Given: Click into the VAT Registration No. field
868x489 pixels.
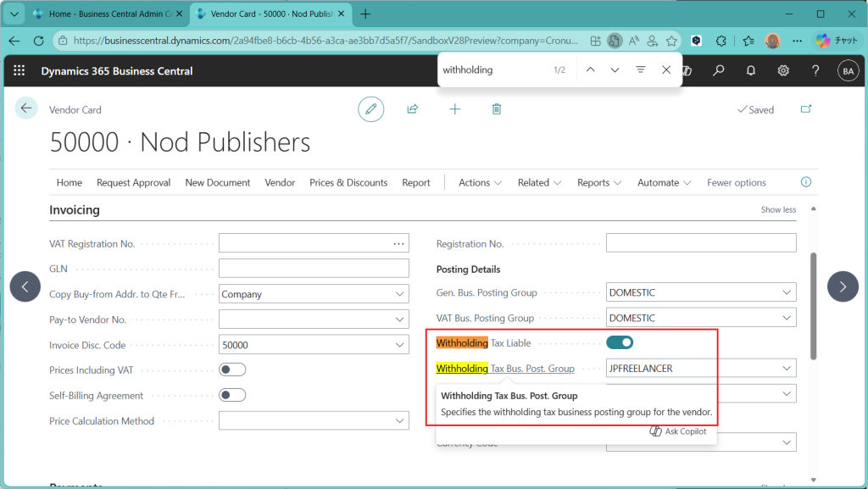Looking at the screenshot, I should click(303, 243).
